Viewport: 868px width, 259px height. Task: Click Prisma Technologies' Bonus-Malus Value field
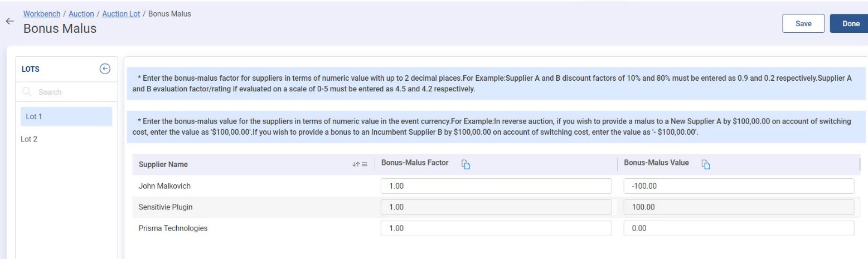pos(738,228)
